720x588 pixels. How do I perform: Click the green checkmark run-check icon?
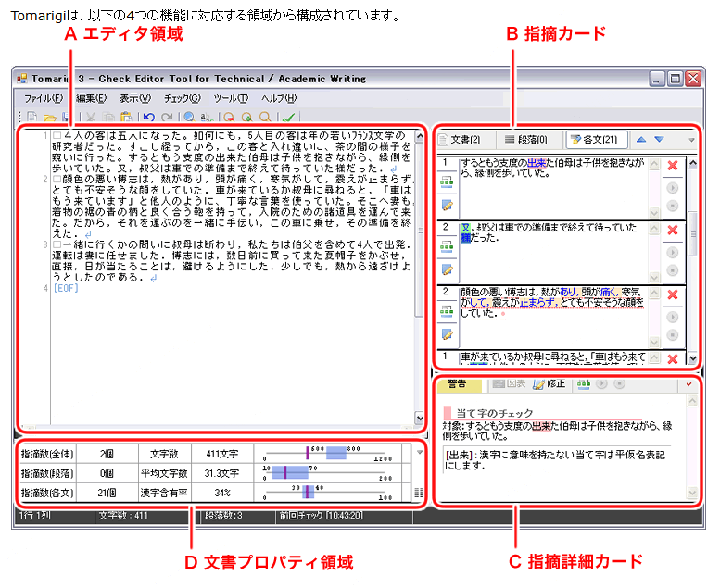pos(288,118)
